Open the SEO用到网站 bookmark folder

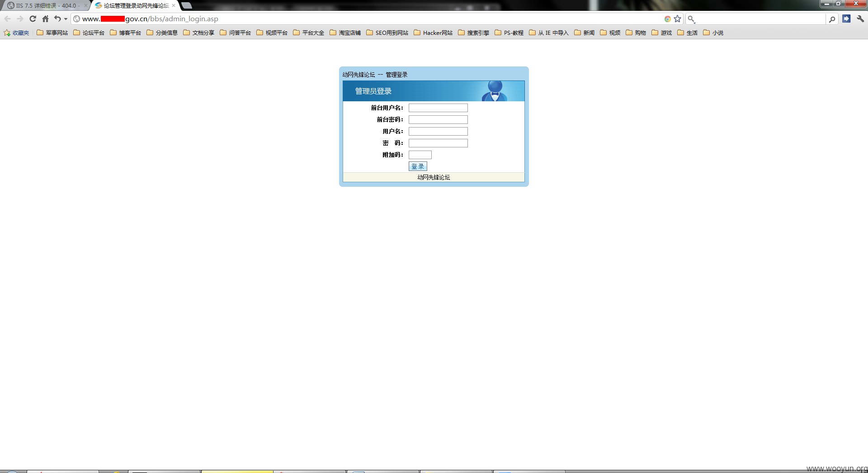[387, 33]
